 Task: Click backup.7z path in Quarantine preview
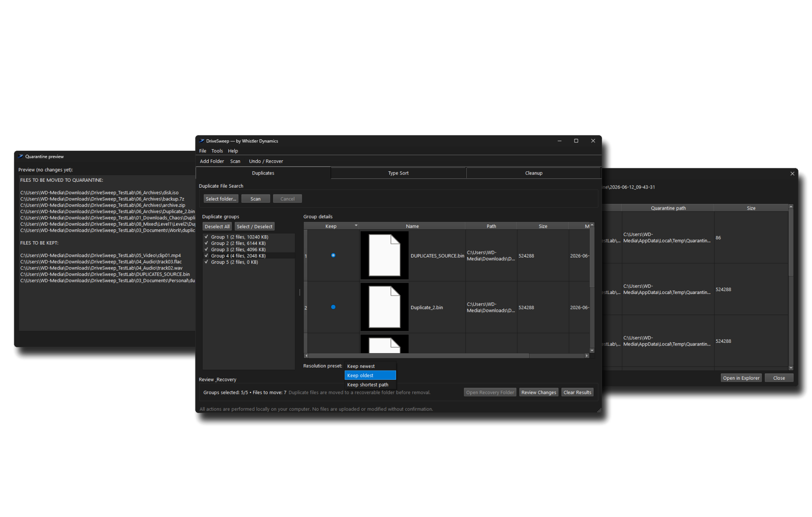point(102,199)
